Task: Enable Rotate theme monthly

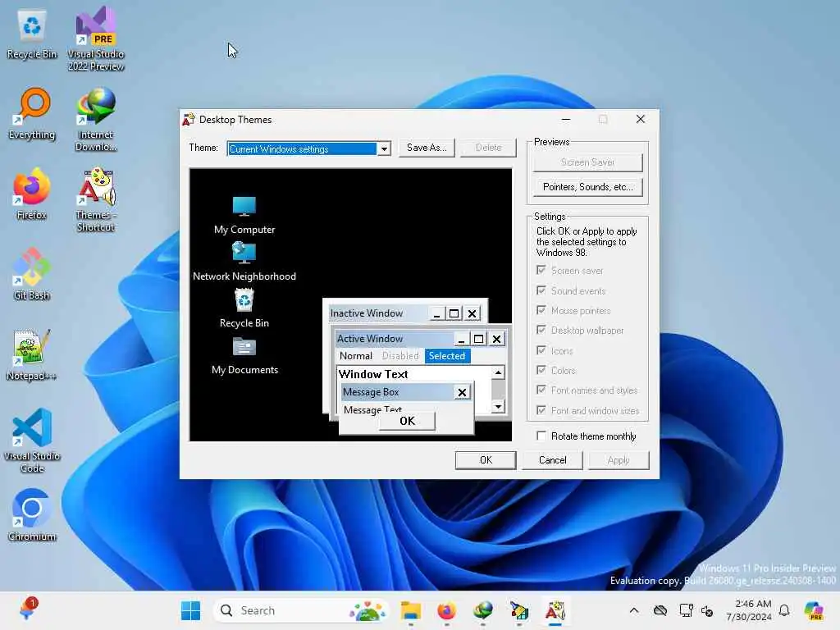Action: coord(541,436)
